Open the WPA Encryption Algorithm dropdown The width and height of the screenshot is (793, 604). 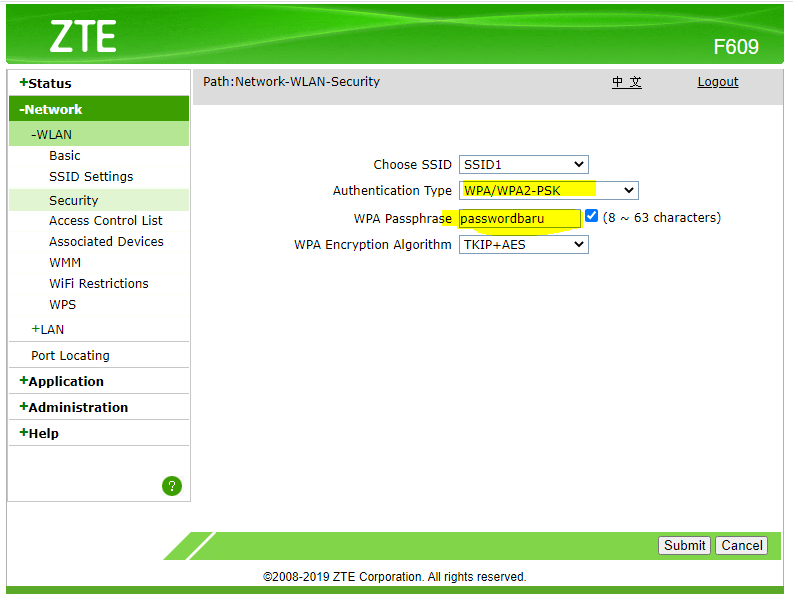click(523, 245)
